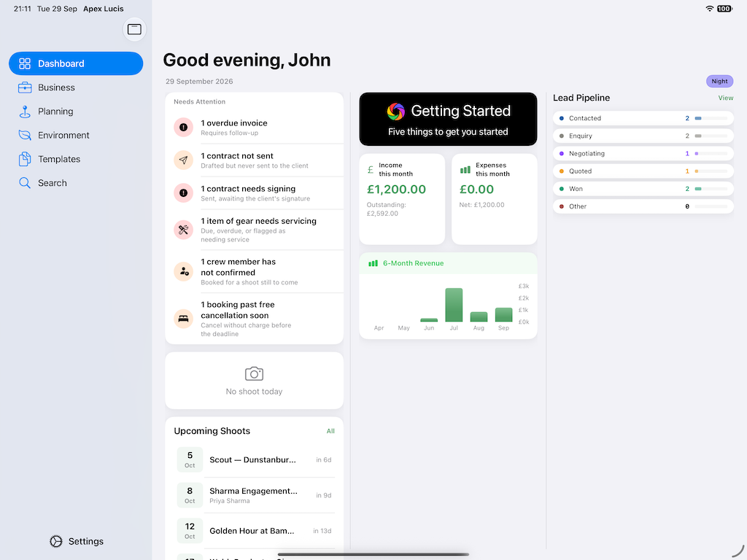Open the Sharma Engagement shoot on 8 Oct
747x560 pixels.
point(255,495)
